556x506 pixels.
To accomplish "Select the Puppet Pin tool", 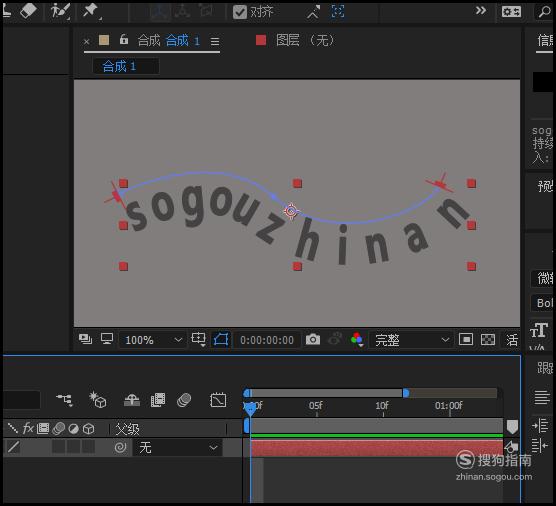I will pos(91,11).
